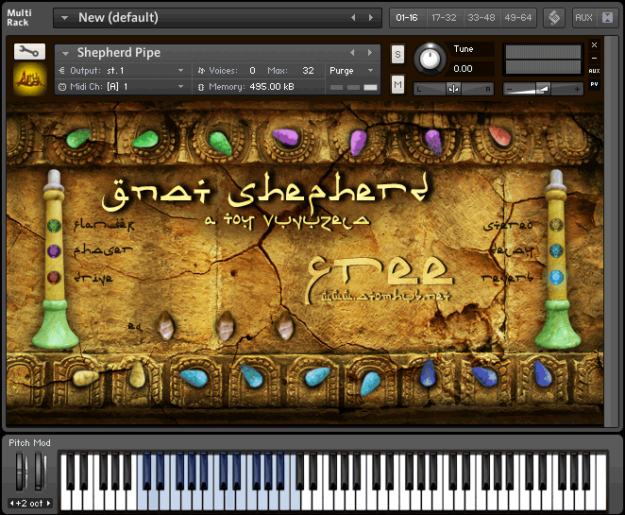Image resolution: width=625 pixels, height=515 pixels.
Task: Click the first yellow stone in the bottom row
Action: (x=85, y=377)
